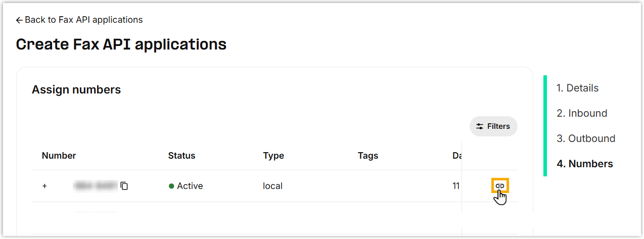
Task: Copy the phone number with the copy icon
Action: [x=124, y=186]
